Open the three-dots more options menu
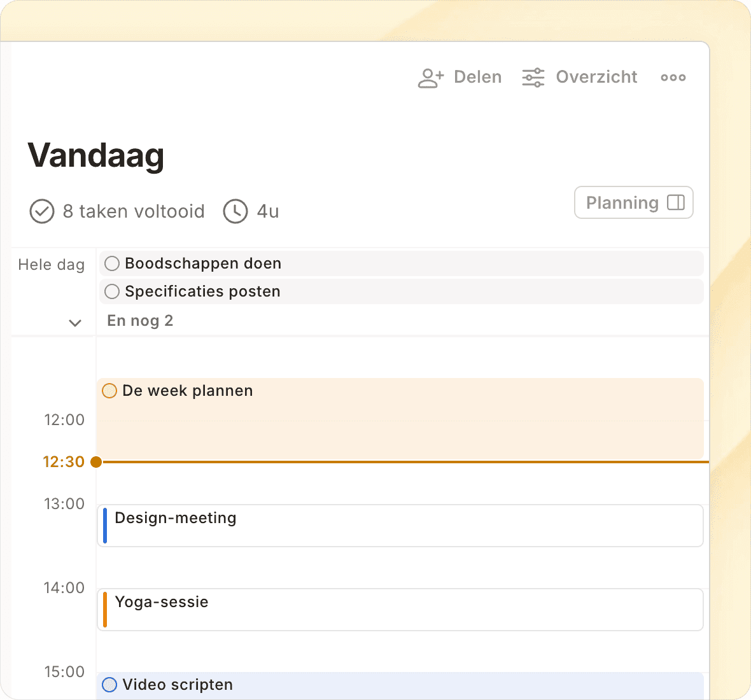The width and height of the screenshot is (751, 700). [673, 78]
